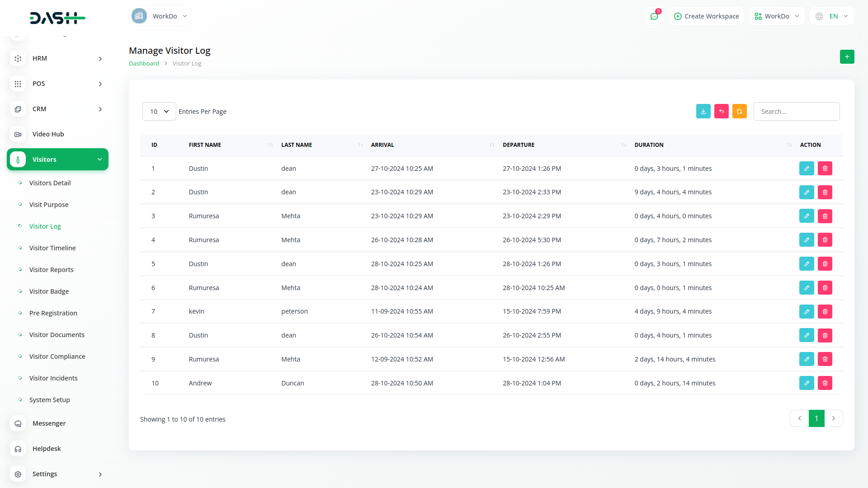
Task: Delete the kevin peterson log entry
Action: [825, 312]
